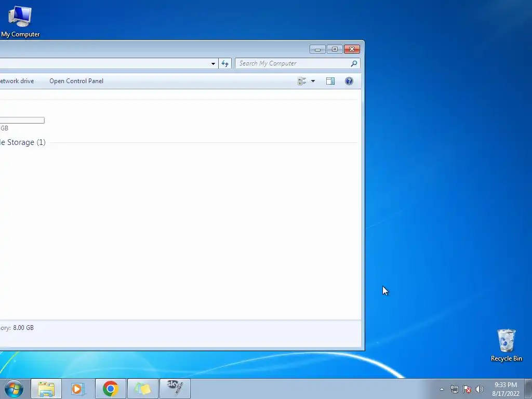Open the Recycle Bin on desktop
532x399 pixels.
[506, 345]
